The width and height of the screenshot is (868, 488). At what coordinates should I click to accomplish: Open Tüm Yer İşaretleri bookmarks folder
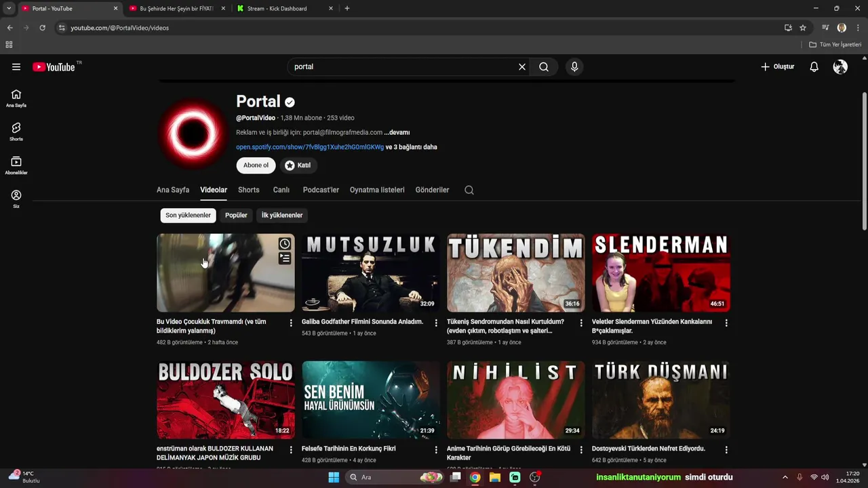(835, 45)
